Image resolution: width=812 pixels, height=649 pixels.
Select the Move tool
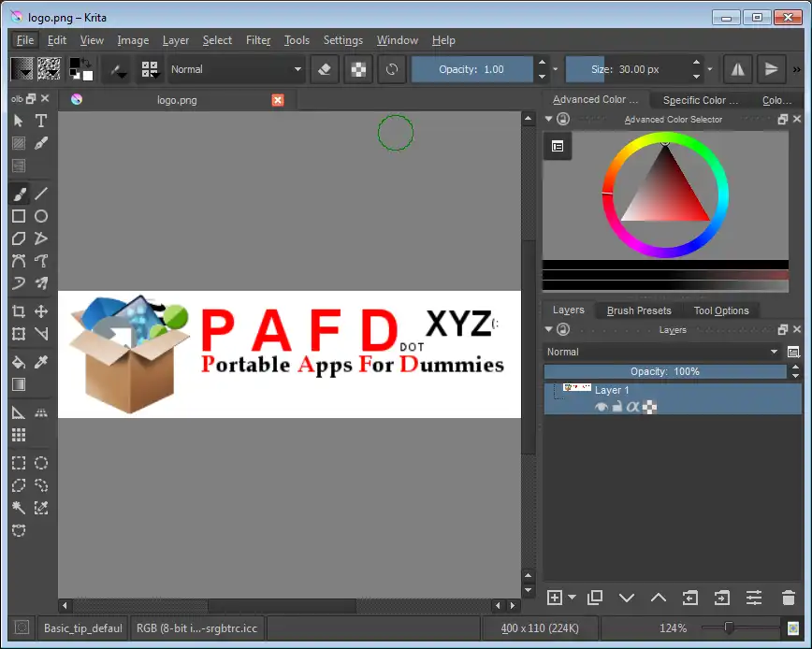41,311
